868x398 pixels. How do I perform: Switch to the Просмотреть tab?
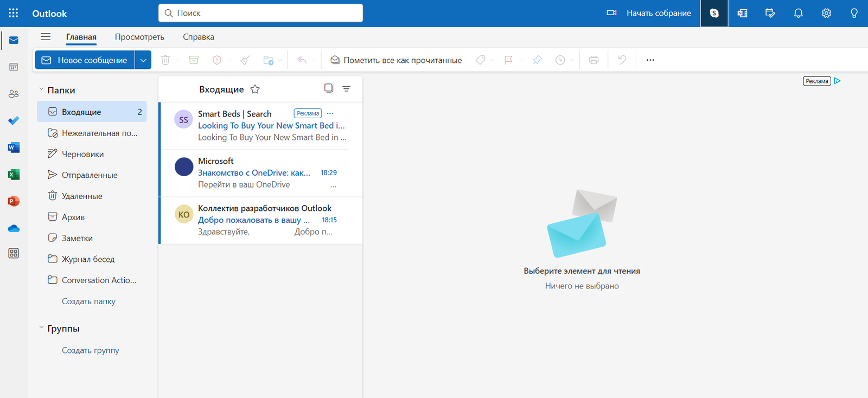click(x=139, y=37)
